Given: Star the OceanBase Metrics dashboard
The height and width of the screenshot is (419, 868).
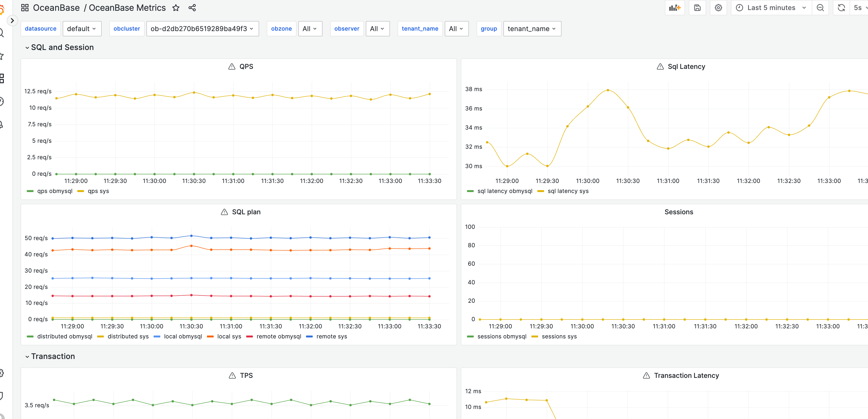Looking at the screenshot, I should pyautogui.click(x=176, y=8).
